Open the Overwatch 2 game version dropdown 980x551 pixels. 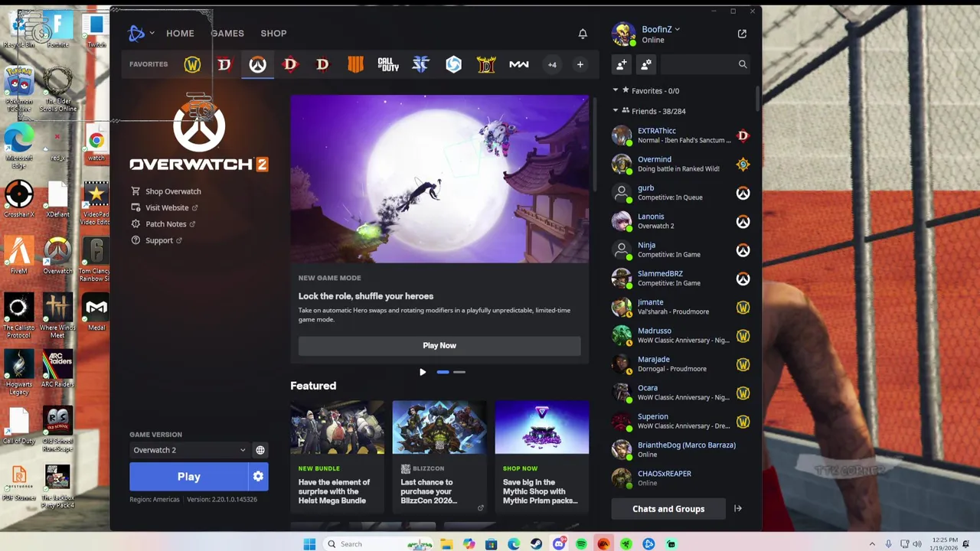189,450
